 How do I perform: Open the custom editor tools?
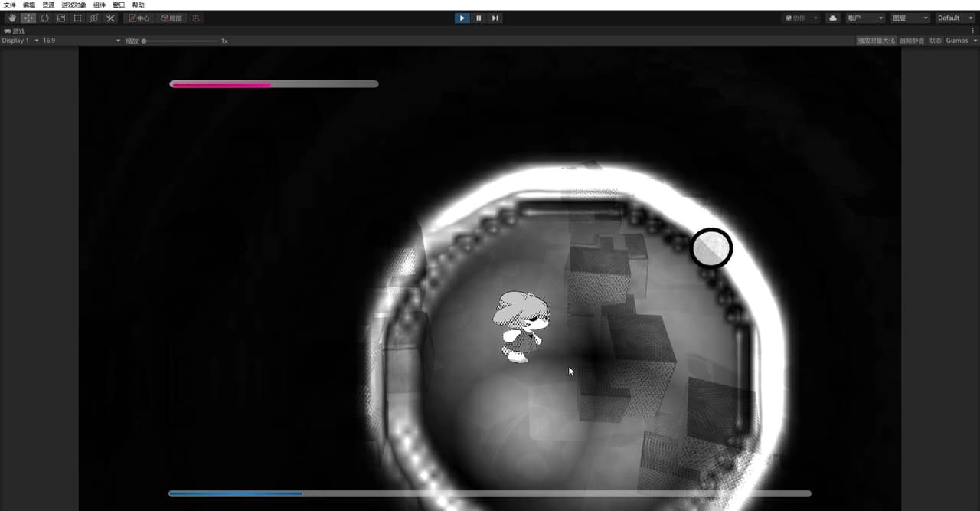tap(110, 18)
